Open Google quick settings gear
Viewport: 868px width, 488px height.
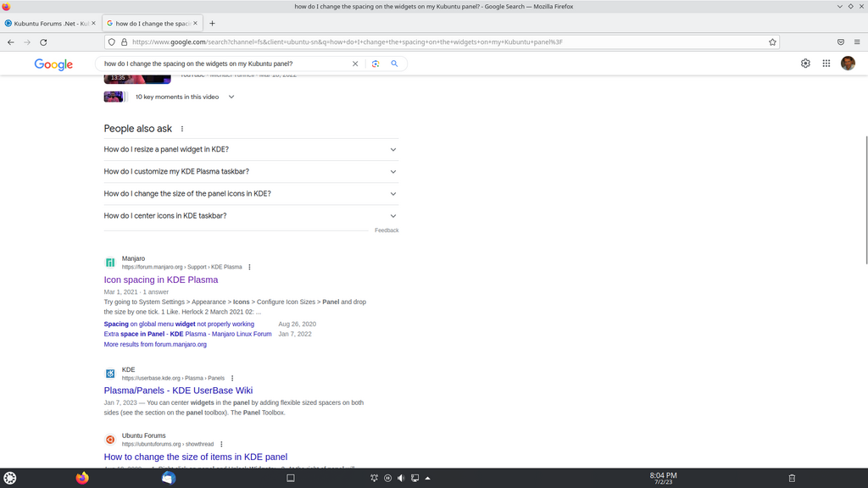(x=805, y=64)
